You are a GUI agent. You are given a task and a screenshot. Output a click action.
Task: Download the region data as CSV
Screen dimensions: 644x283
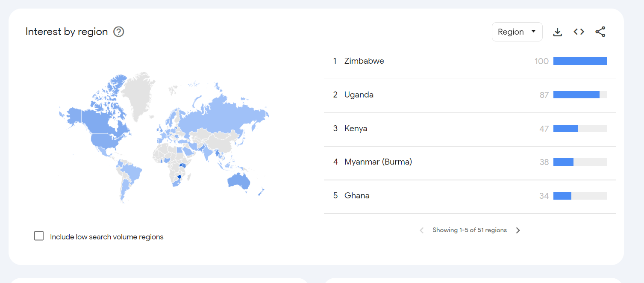pos(557,32)
